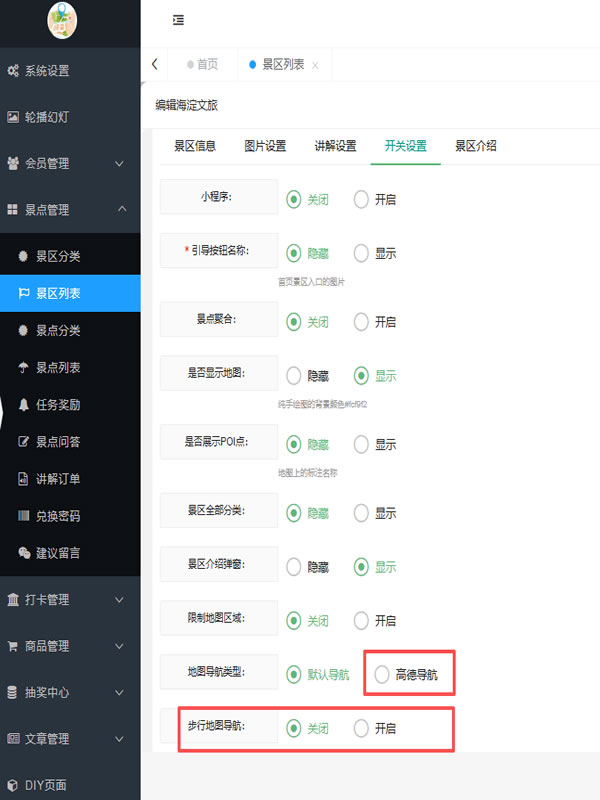Click the barcode icon beside 兑换密码
The height and width of the screenshot is (800, 600).
(x=23, y=516)
